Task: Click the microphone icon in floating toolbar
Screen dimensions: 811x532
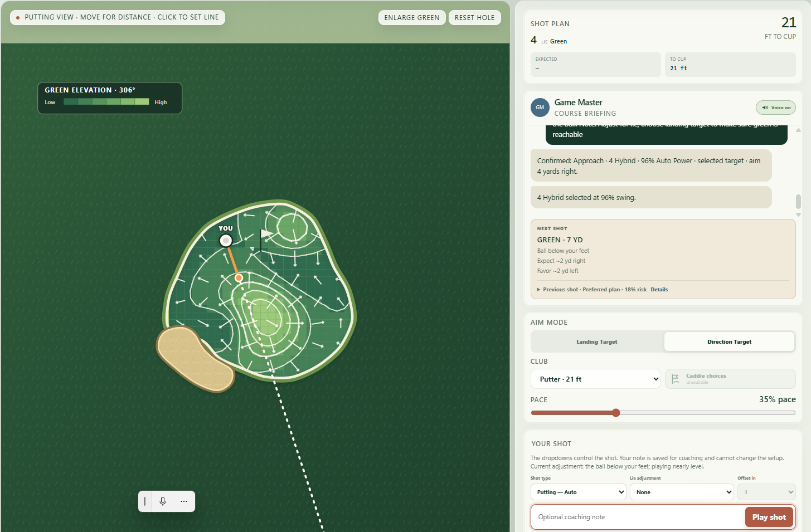Action: click(x=163, y=501)
